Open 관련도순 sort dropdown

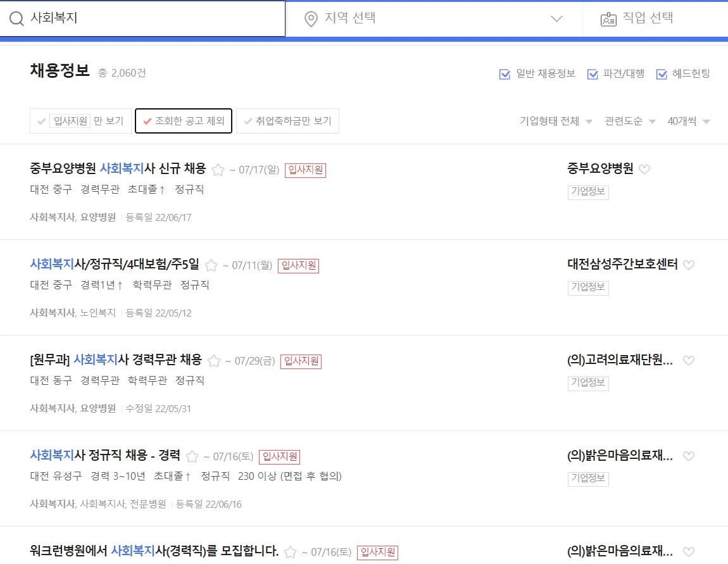pos(630,121)
